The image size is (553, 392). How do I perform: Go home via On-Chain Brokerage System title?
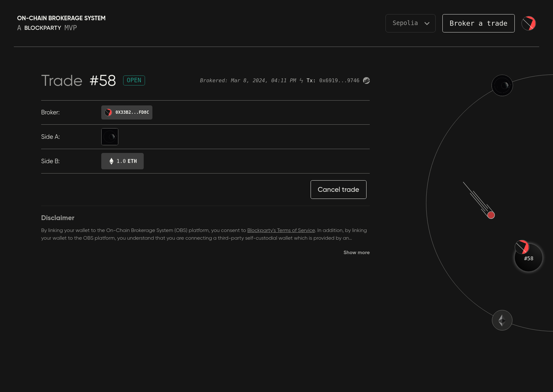pyautogui.click(x=61, y=18)
